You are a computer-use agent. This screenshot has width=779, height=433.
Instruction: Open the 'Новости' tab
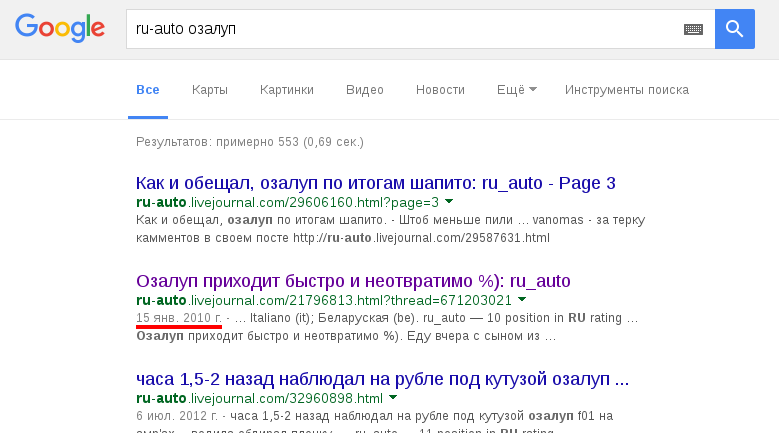pyautogui.click(x=440, y=90)
